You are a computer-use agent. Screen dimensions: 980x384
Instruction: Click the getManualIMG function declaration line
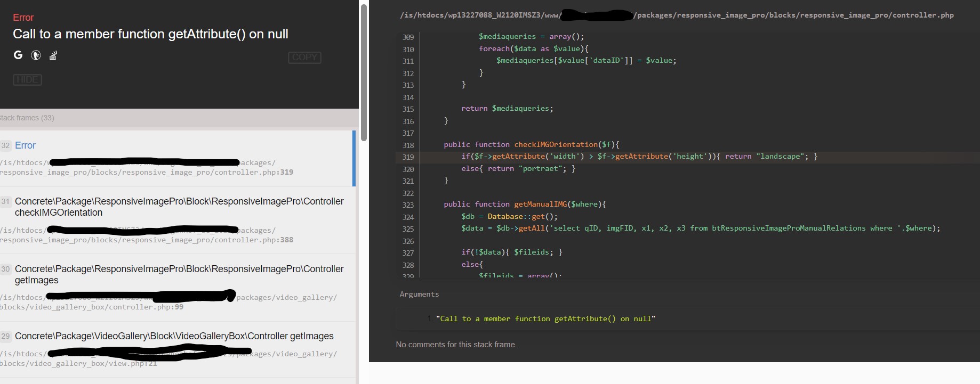525,205
